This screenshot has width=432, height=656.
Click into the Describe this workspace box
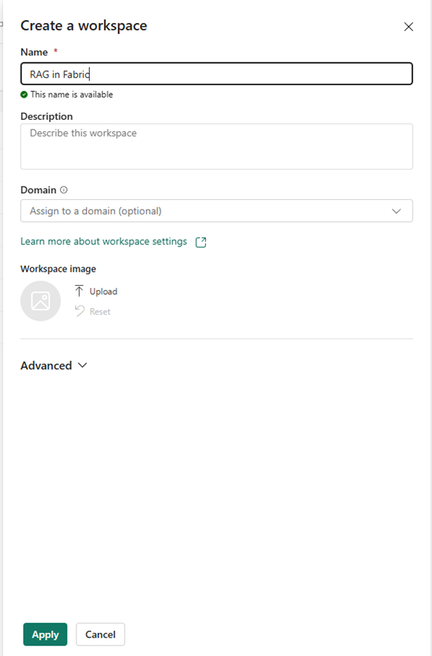pos(217,146)
